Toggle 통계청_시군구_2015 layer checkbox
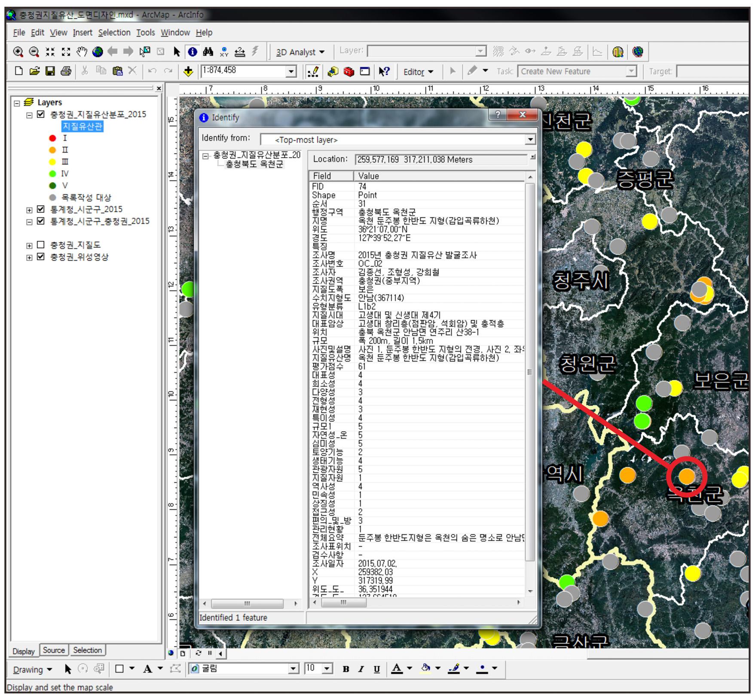 tap(41, 209)
